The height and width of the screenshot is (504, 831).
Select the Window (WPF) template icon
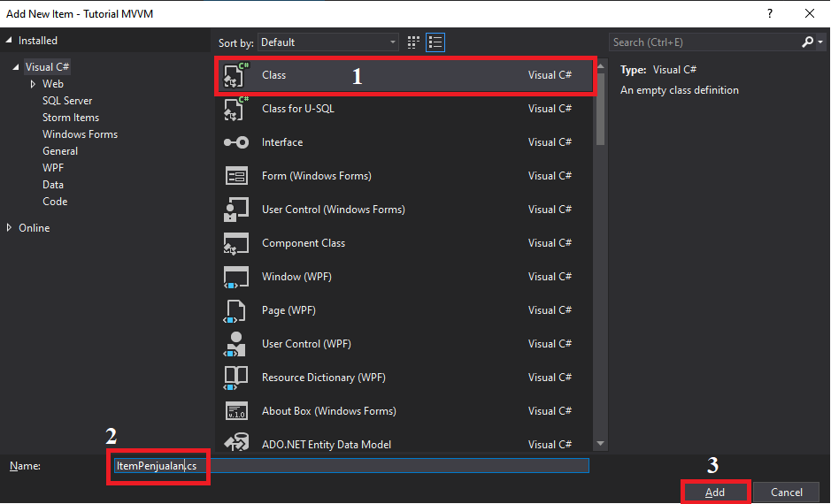pos(235,277)
